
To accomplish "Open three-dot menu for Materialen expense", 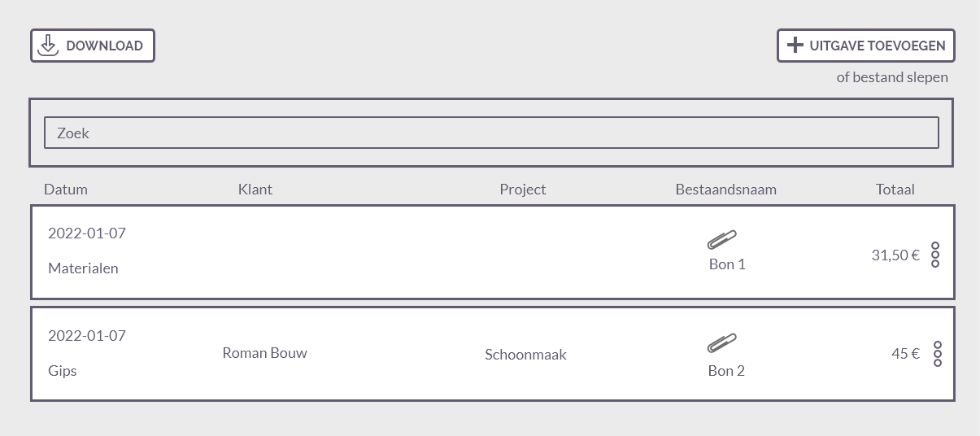I will [x=935, y=255].
